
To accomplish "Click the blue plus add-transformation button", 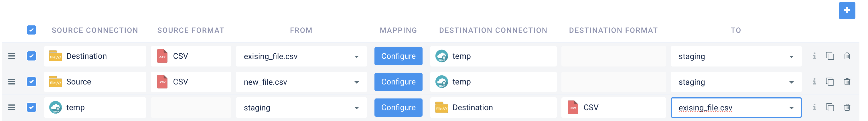I will [x=847, y=11].
